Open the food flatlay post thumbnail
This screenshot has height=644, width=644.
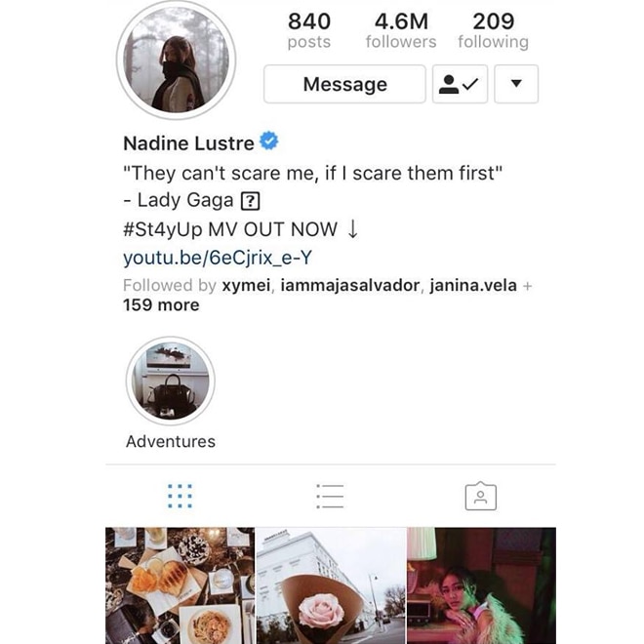[180, 585]
